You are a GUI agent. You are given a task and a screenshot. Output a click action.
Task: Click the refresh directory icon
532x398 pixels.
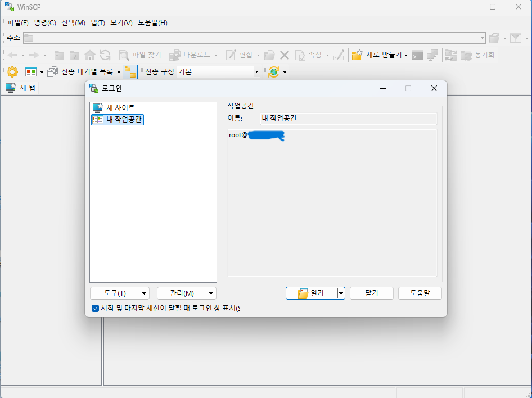pyautogui.click(x=105, y=55)
